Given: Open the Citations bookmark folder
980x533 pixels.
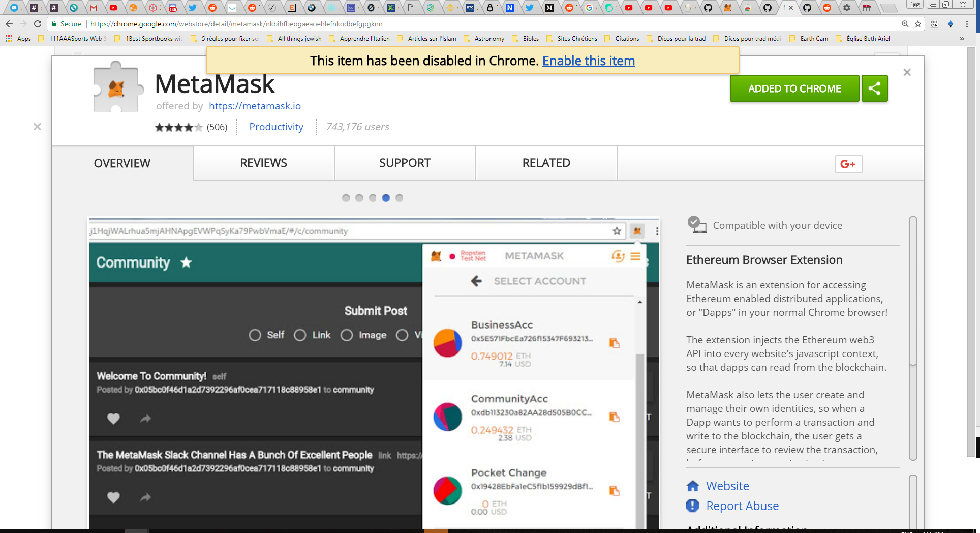Looking at the screenshot, I should point(622,39).
